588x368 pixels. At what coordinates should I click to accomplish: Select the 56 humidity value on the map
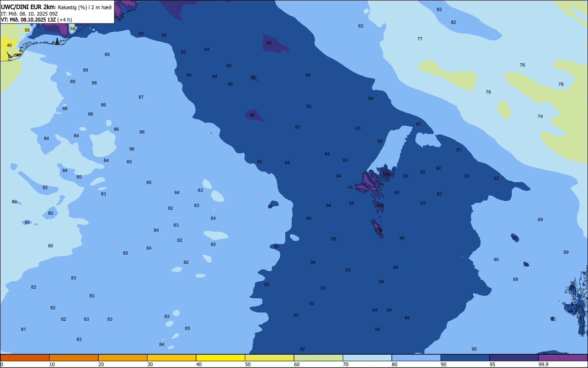[x=27, y=30]
